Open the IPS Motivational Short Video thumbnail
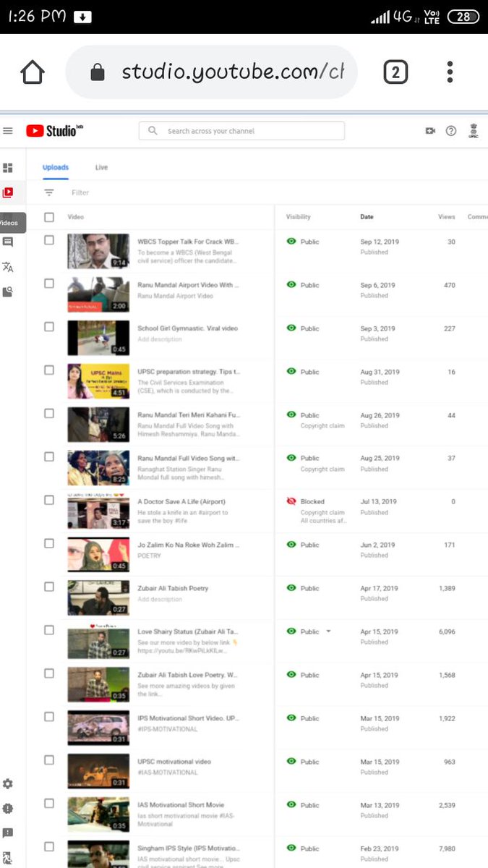This screenshot has width=488, height=868. pos(98,728)
